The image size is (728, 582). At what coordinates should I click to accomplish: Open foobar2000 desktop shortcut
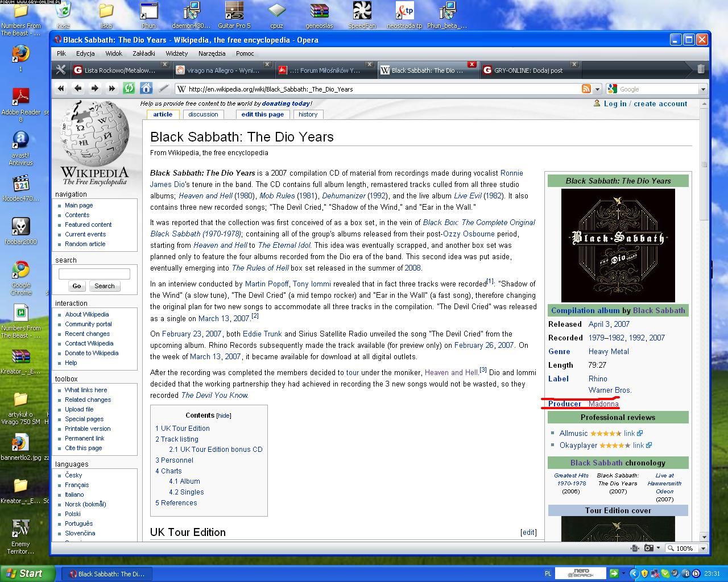click(20, 231)
